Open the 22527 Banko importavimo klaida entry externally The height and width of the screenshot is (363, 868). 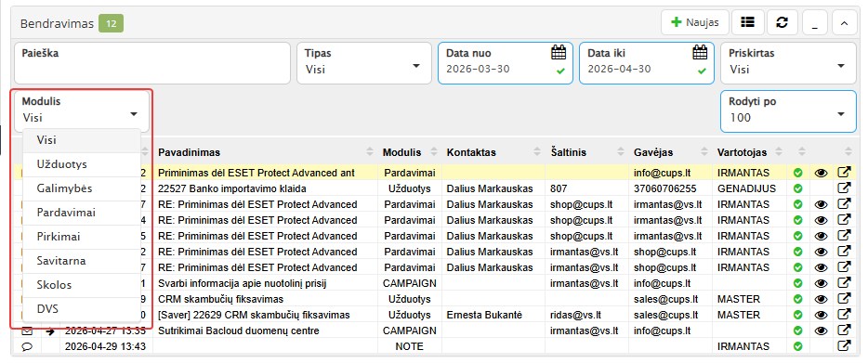coord(843,188)
